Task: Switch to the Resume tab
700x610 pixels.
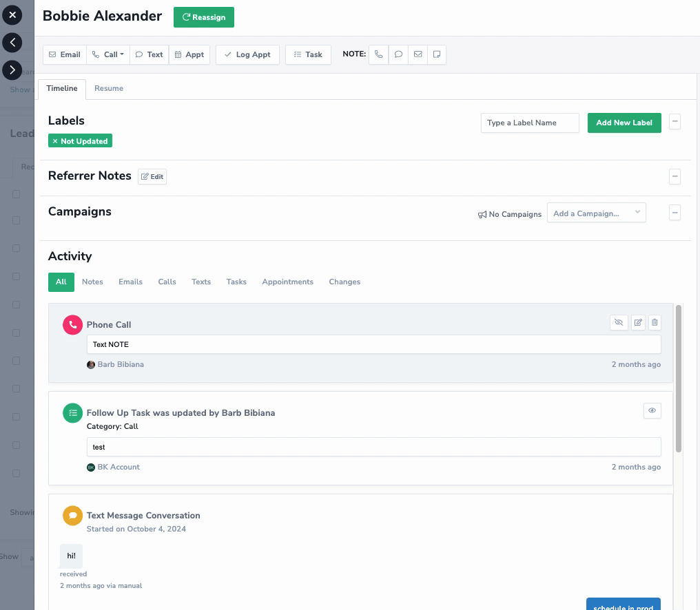Action: (x=109, y=89)
